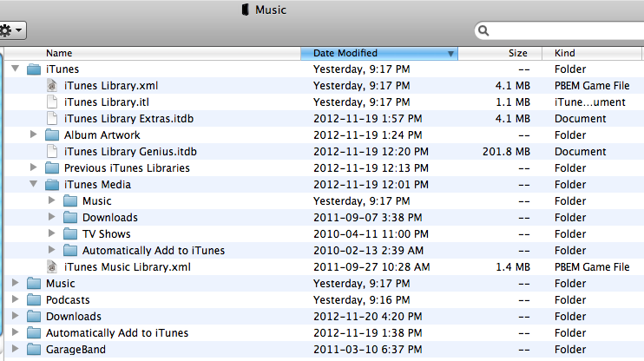This screenshot has width=644, height=361.
Task: Select the iTunes Library.itl file name
Action: 107,102
